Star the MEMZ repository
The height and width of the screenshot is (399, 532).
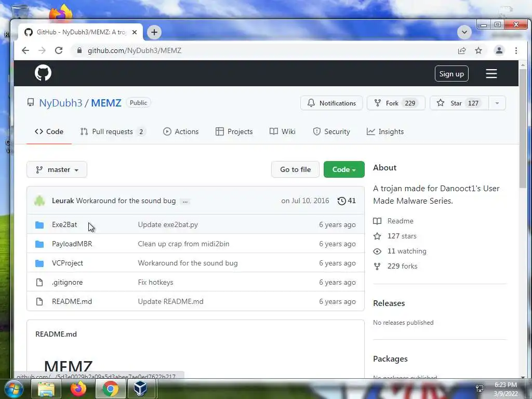click(459, 103)
